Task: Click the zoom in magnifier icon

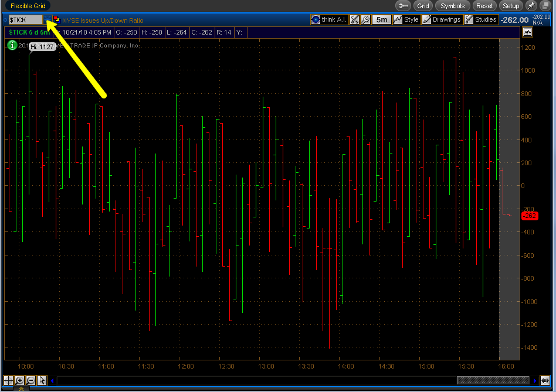Action: 19,380
